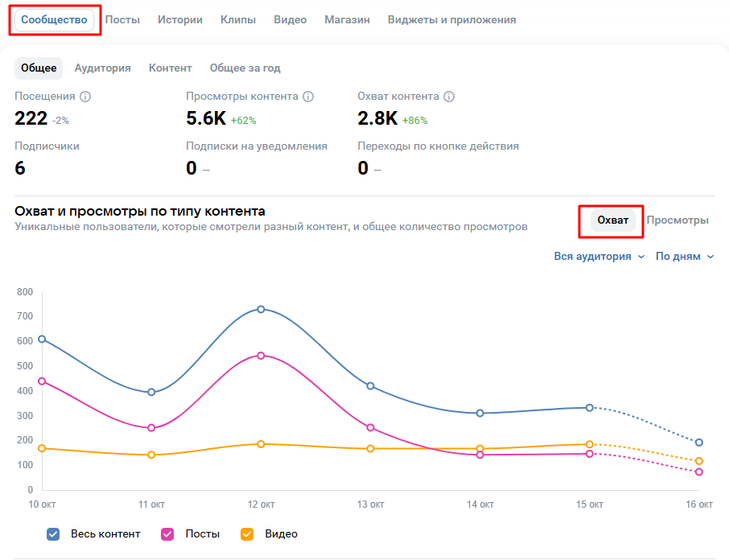The image size is (729, 560).
Task: Switch chart to Просмотры
Action: pyautogui.click(x=678, y=220)
